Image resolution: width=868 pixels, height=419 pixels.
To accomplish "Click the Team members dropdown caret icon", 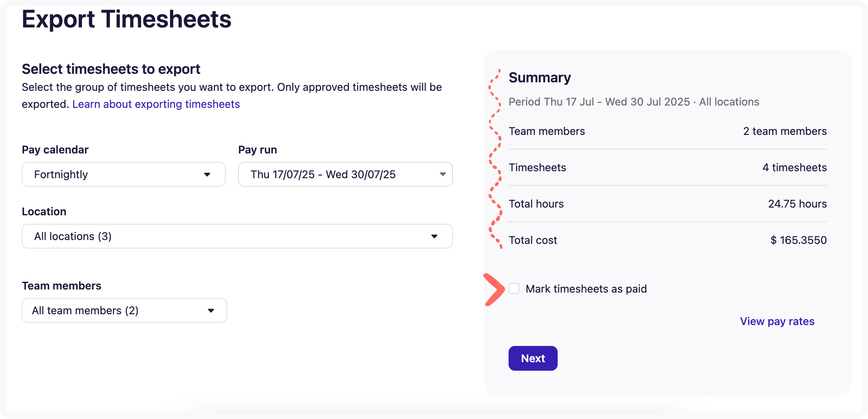I will click(211, 311).
